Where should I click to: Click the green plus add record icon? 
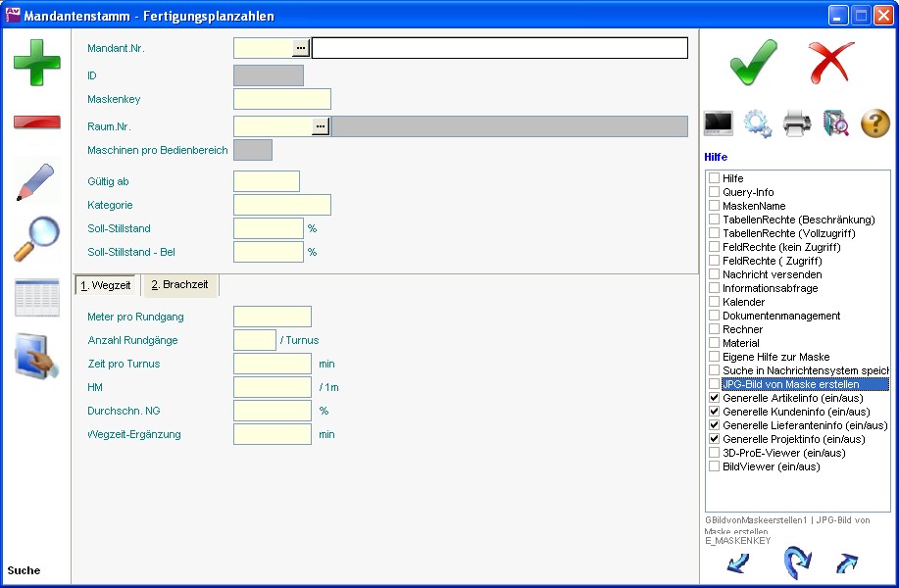(x=36, y=62)
